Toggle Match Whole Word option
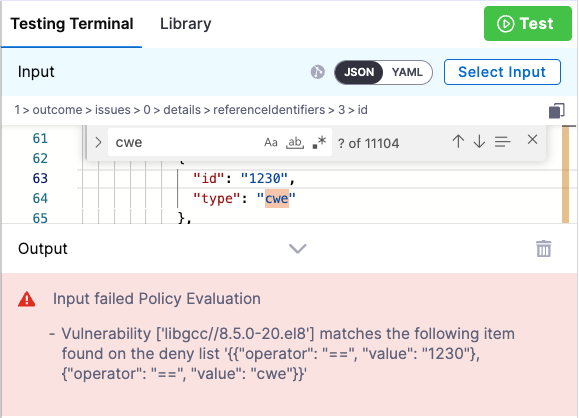579x418 pixels. click(x=295, y=142)
